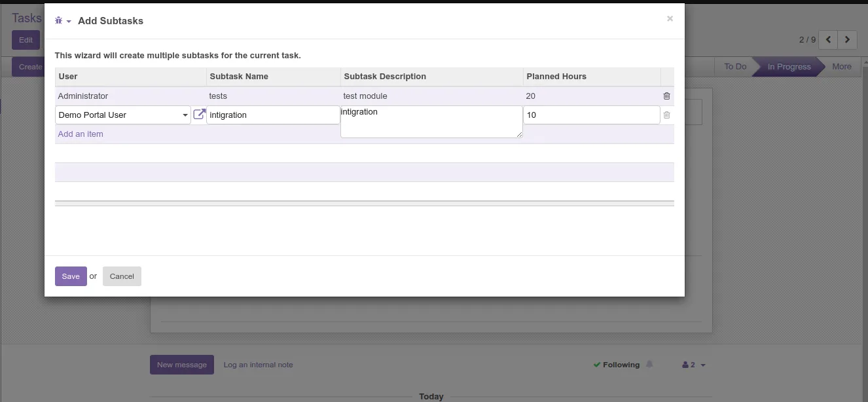Sort by Subtask Description column header
This screenshot has width=868, height=402.
tap(431, 77)
